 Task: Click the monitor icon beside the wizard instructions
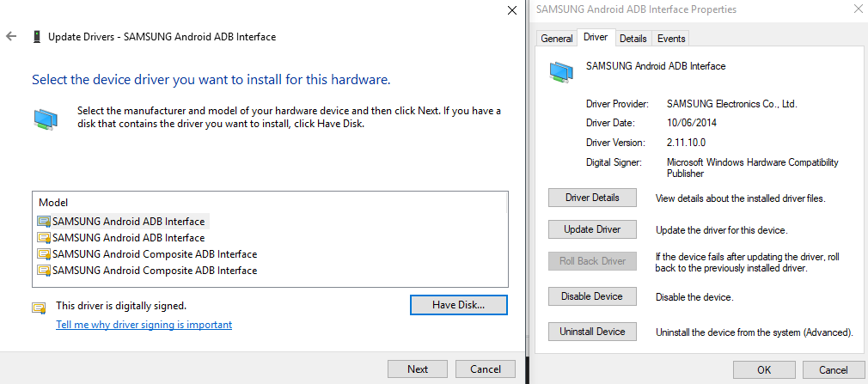(46, 119)
